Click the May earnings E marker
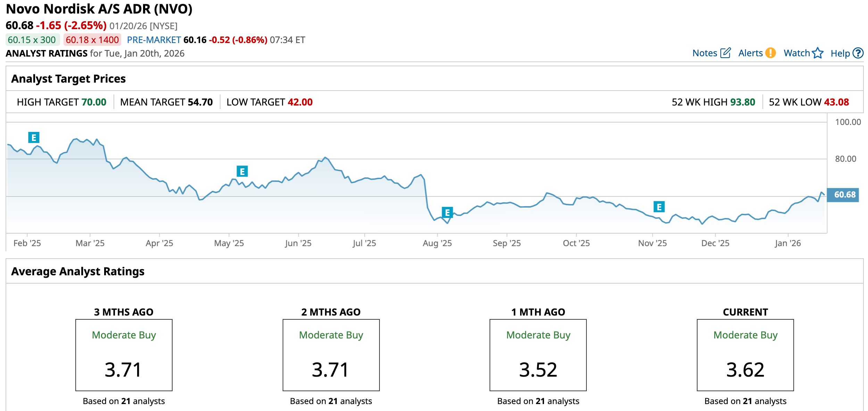This screenshot has width=868, height=411. (x=242, y=171)
